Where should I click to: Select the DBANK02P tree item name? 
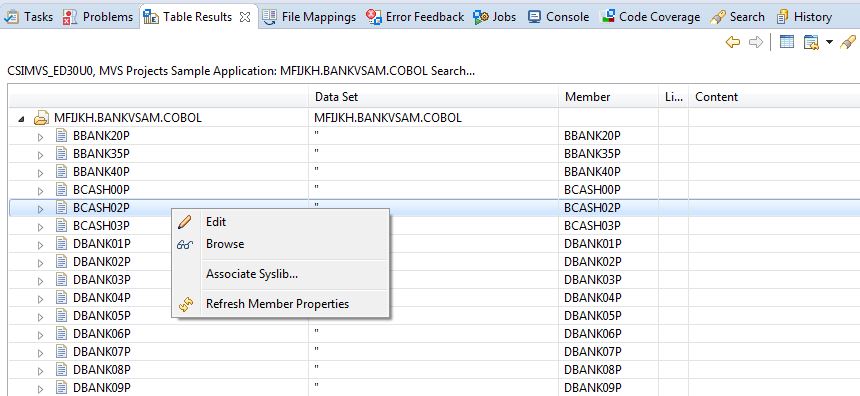[101, 262]
